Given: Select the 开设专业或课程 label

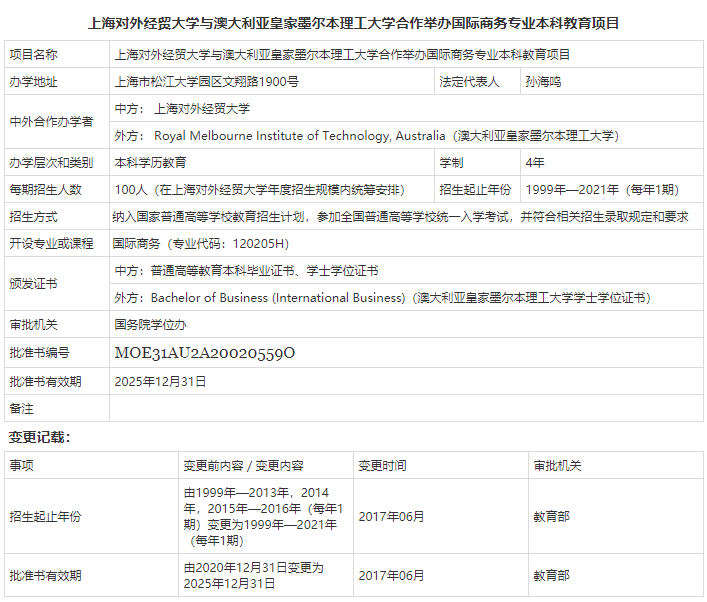Looking at the screenshot, I should 51,244.
